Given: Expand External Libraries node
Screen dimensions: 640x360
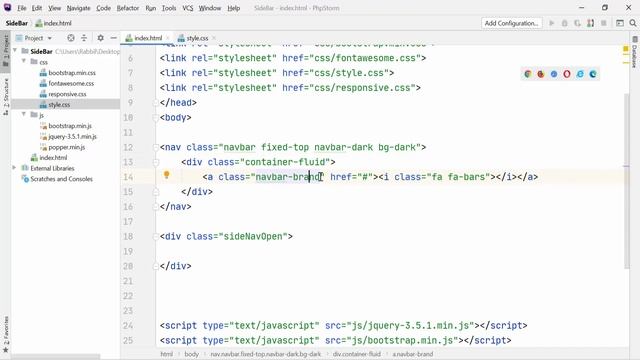Looking at the screenshot, I should click(x=14, y=168).
